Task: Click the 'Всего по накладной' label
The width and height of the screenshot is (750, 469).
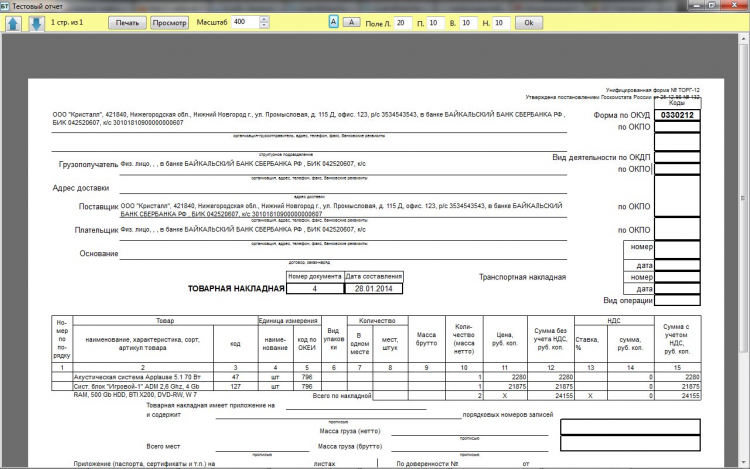Action: tap(342, 396)
